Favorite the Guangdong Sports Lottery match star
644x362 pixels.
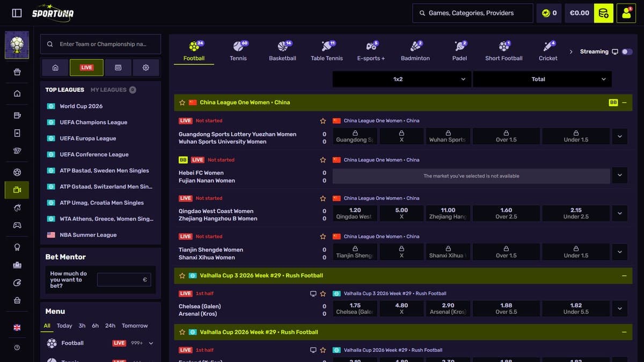323,121
